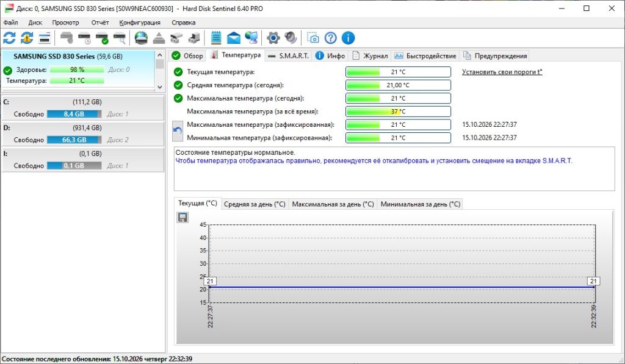The image size is (625, 364).
Task: Click the floppy save icon above the graph
Action: coord(182,218)
